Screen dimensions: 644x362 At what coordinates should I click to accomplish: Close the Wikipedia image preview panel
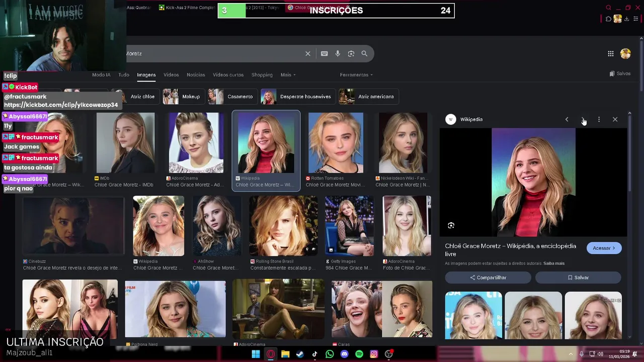click(x=615, y=120)
